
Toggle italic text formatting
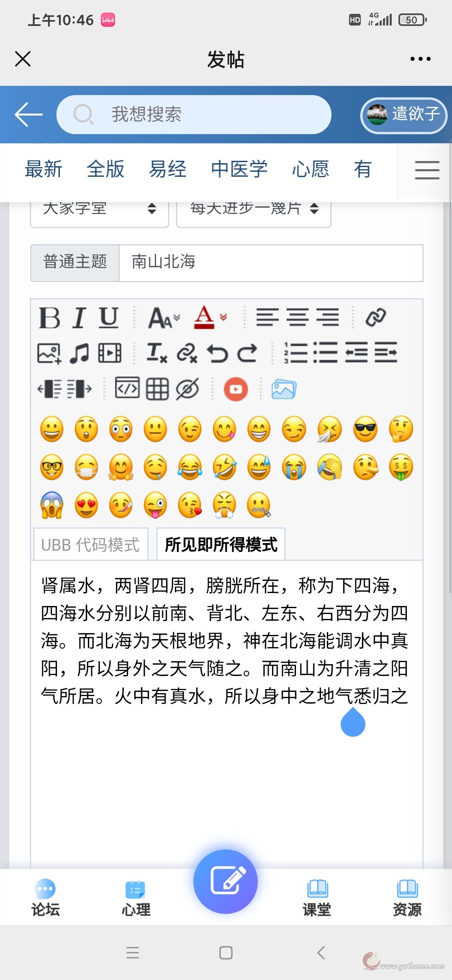coord(79,318)
